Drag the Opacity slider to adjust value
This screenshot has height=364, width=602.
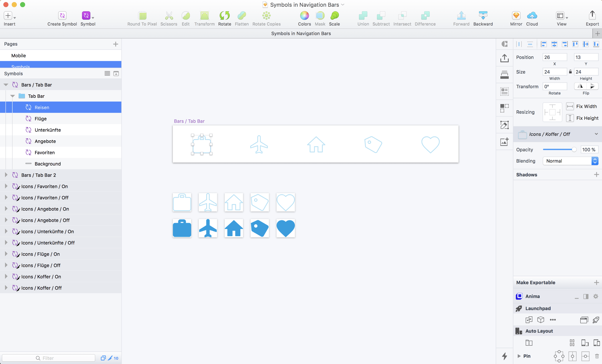click(x=573, y=150)
